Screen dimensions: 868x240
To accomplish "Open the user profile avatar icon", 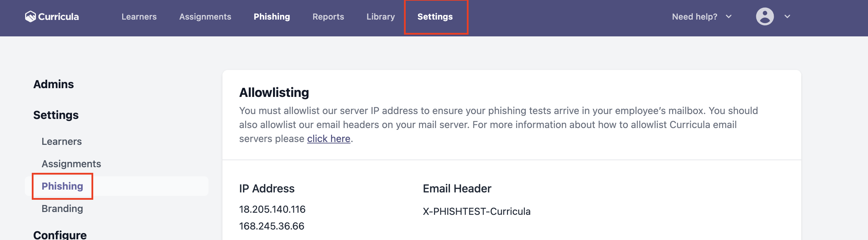I will pos(765,16).
